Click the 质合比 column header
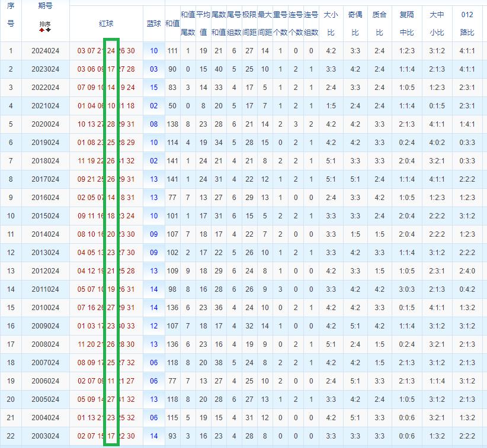 (379, 22)
